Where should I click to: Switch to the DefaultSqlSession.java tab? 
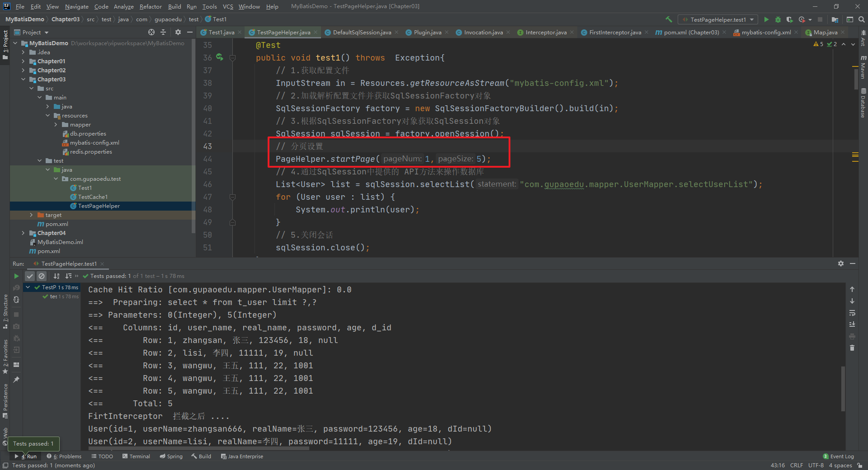(x=362, y=32)
